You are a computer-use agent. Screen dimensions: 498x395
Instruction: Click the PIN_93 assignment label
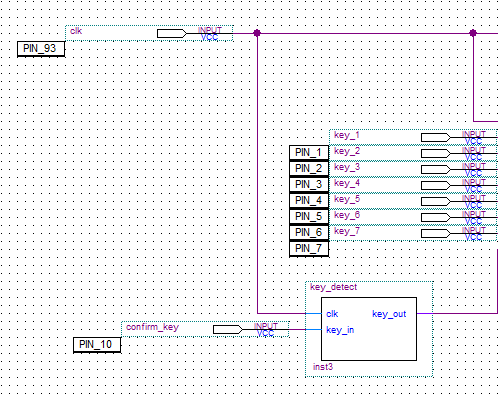(41, 49)
